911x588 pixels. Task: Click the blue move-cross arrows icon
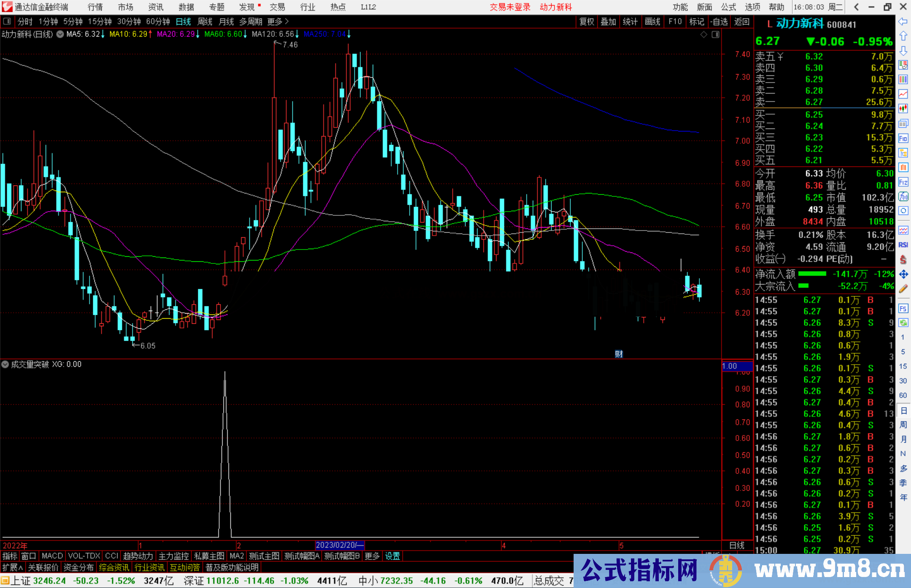coord(903,274)
